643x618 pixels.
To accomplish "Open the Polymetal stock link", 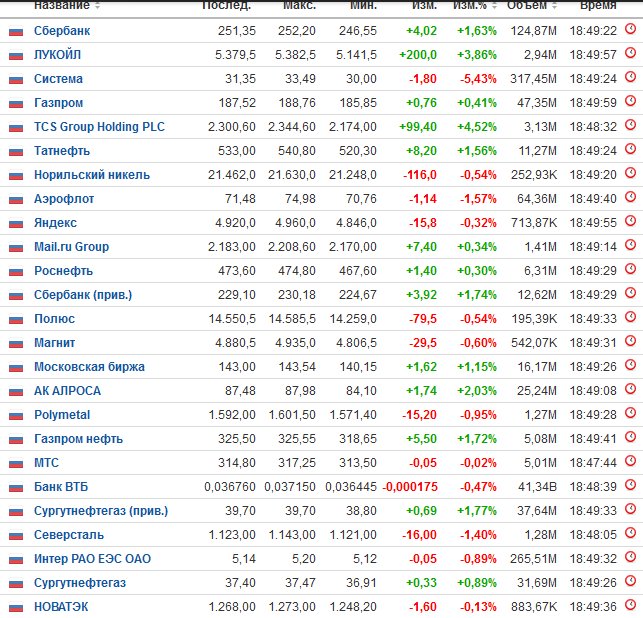I will (x=62, y=415).
